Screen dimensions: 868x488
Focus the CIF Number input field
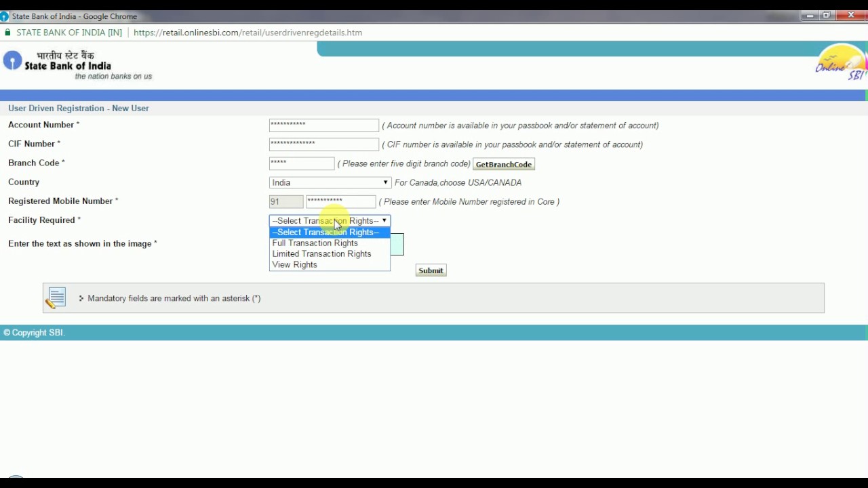coord(323,144)
